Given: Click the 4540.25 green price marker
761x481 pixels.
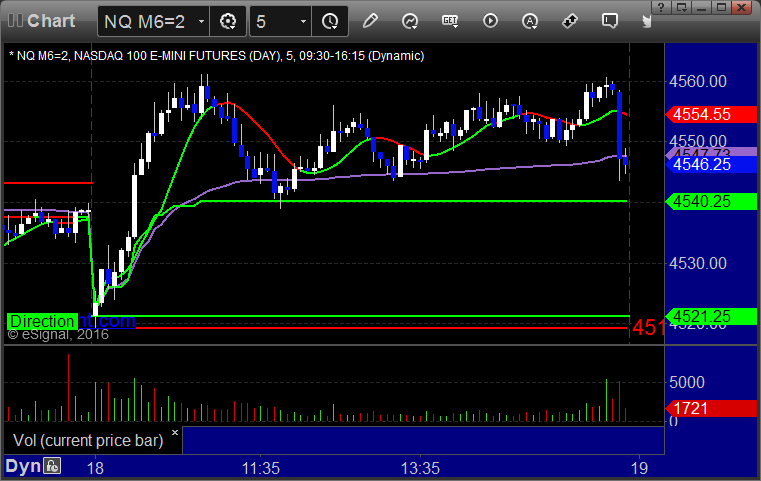Looking at the screenshot, I should [x=711, y=201].
